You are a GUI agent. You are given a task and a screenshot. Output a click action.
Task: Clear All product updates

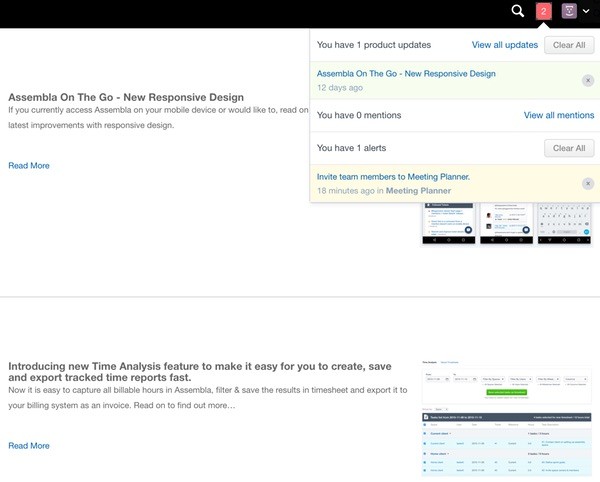click(x=569, y=45)
